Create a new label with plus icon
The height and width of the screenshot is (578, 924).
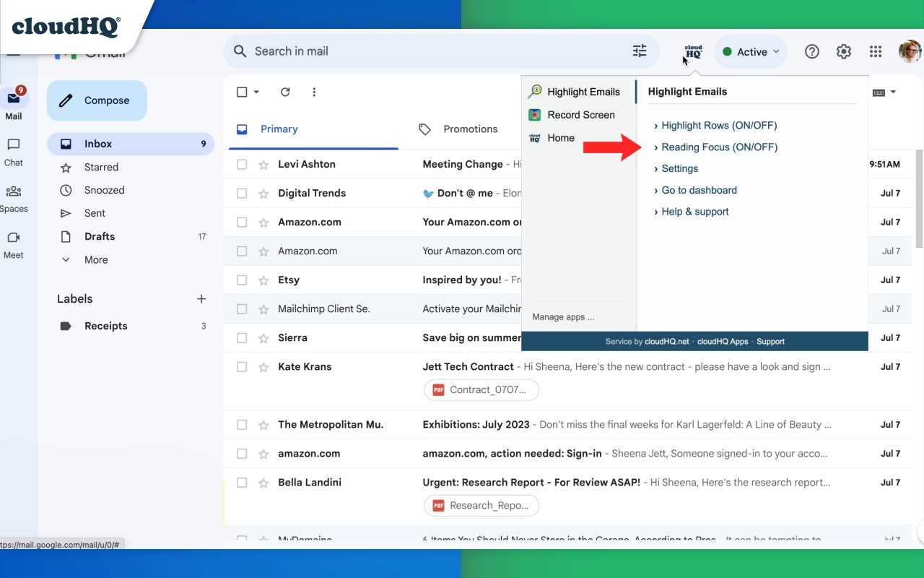(201, 298)
